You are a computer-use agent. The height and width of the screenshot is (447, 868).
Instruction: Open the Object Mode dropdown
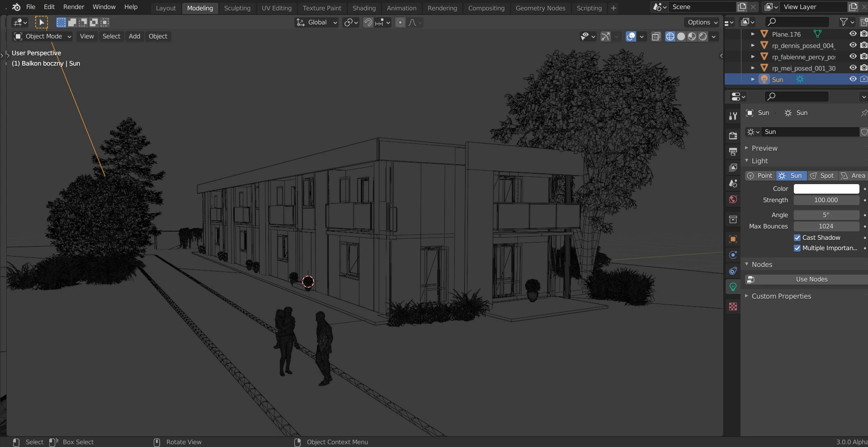[43, 36]
